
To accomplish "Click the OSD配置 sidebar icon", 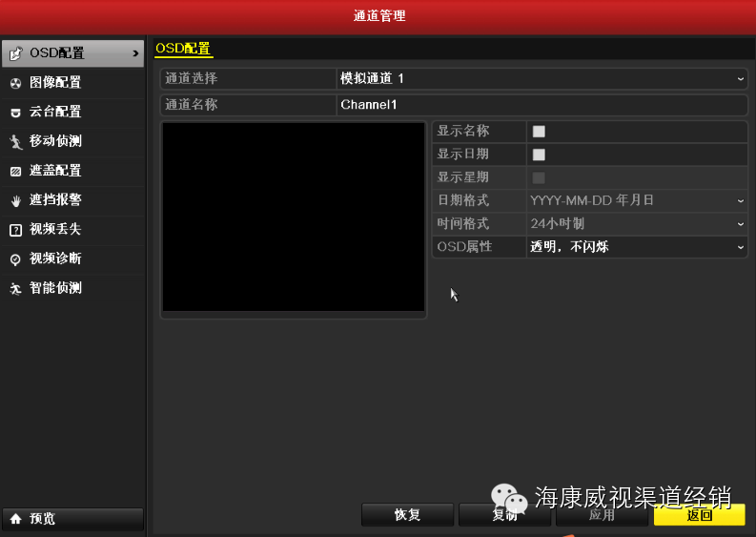I will coord(15,53).
